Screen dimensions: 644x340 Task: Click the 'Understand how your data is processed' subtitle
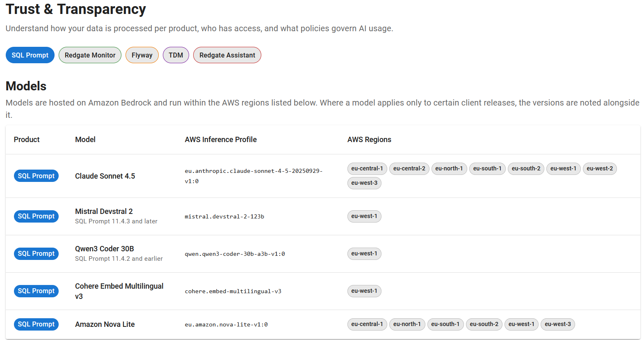pos(199,28)
